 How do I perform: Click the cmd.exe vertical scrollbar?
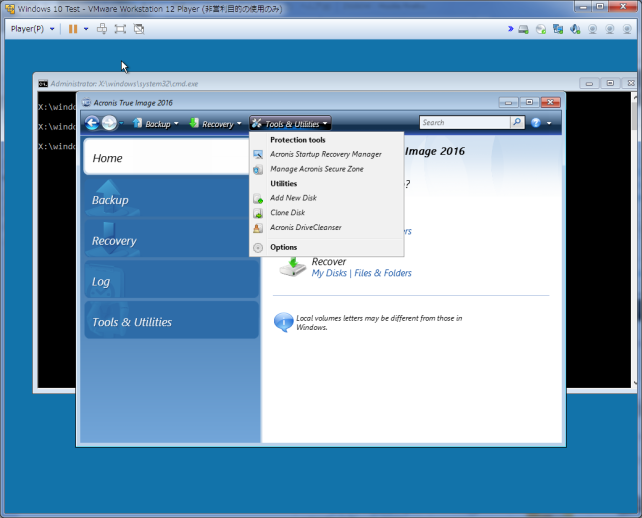(635, 240)
